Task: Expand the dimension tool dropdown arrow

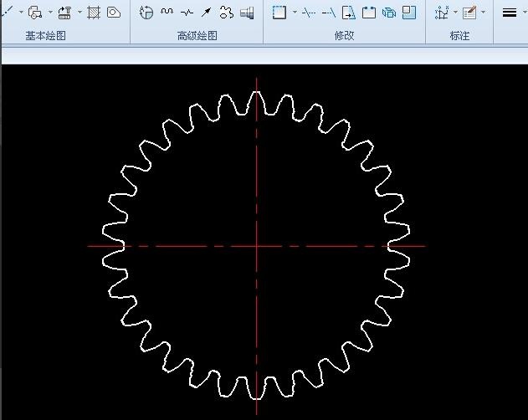Action: click(455, 13)
